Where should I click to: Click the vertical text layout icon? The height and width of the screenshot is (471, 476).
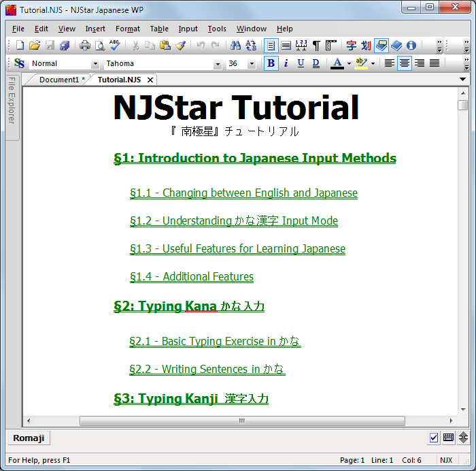(331, 46)
